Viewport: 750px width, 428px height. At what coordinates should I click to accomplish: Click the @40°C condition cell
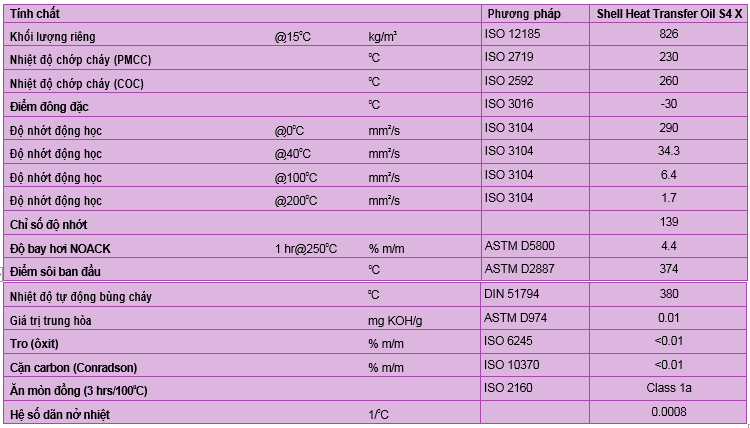[293, 154]
